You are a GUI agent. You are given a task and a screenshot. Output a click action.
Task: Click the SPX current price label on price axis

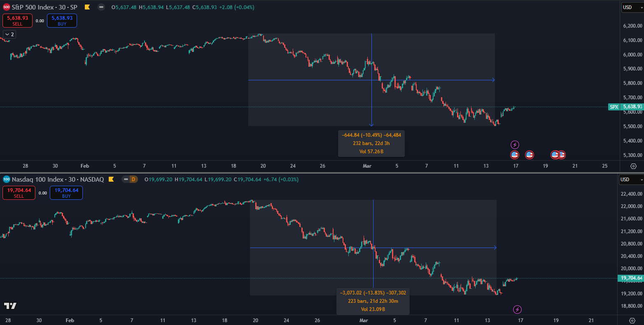(625, 107)
